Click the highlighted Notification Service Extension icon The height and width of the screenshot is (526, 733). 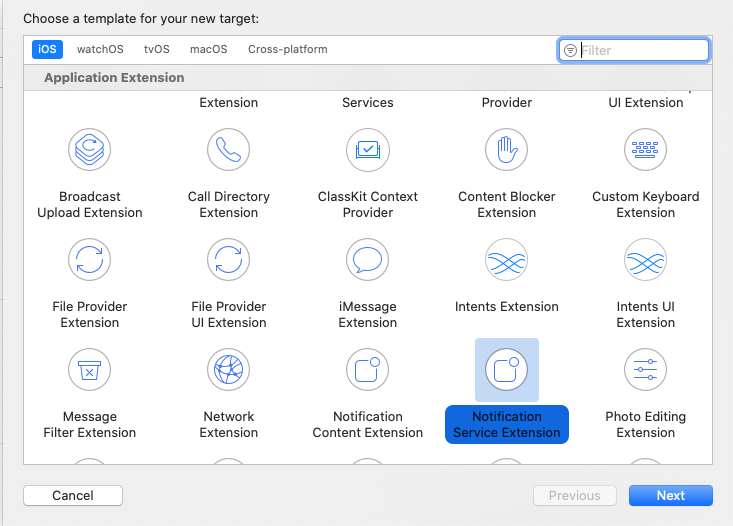(507, 369)
